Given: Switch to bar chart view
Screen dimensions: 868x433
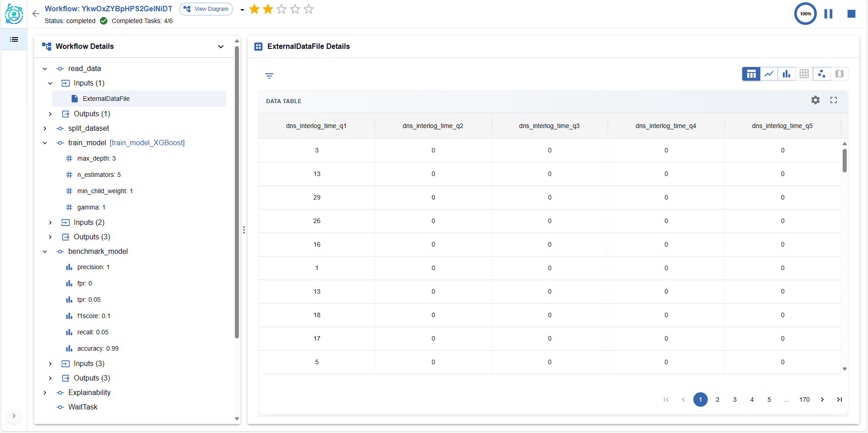Looking at the screenshot, I should pos(786,74).
